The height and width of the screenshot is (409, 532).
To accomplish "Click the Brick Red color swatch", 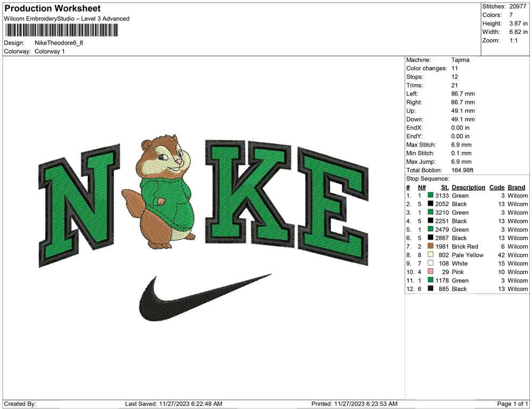I will 430,246.
